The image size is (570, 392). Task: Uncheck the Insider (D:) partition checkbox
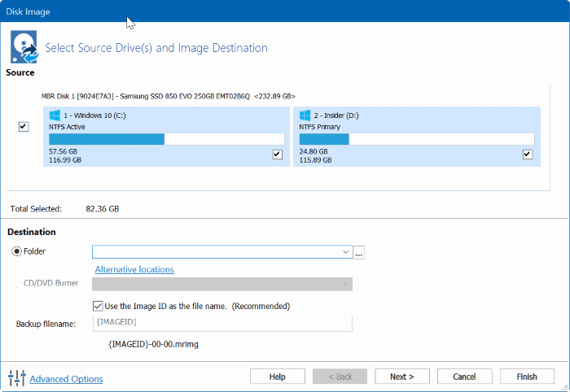[528, 155]
